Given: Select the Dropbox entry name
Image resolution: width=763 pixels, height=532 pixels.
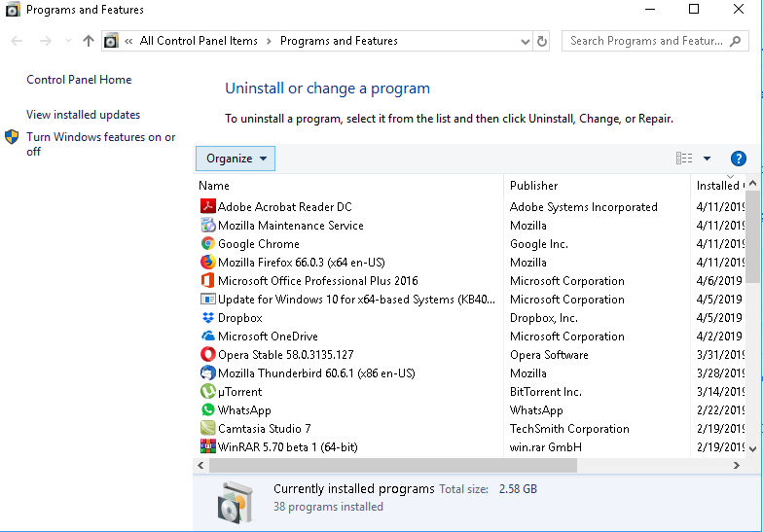Looking at the screenshot, I should 239,317.
